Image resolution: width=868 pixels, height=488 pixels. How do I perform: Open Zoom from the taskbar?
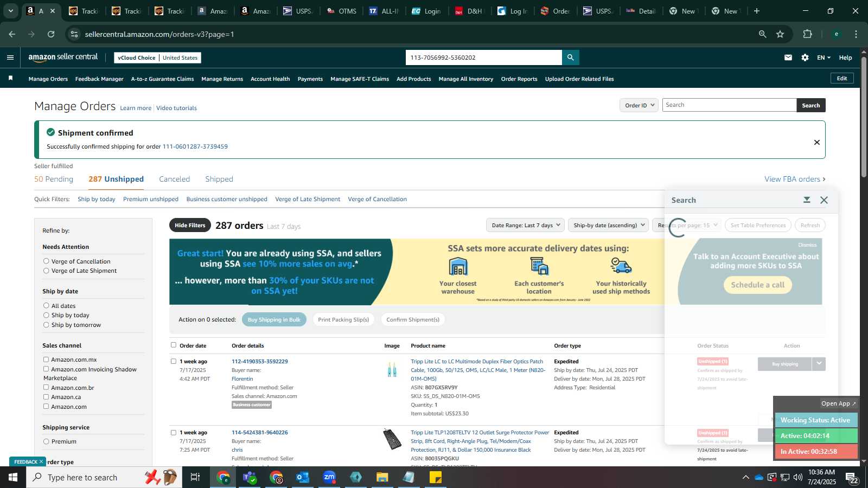[329, 477]
